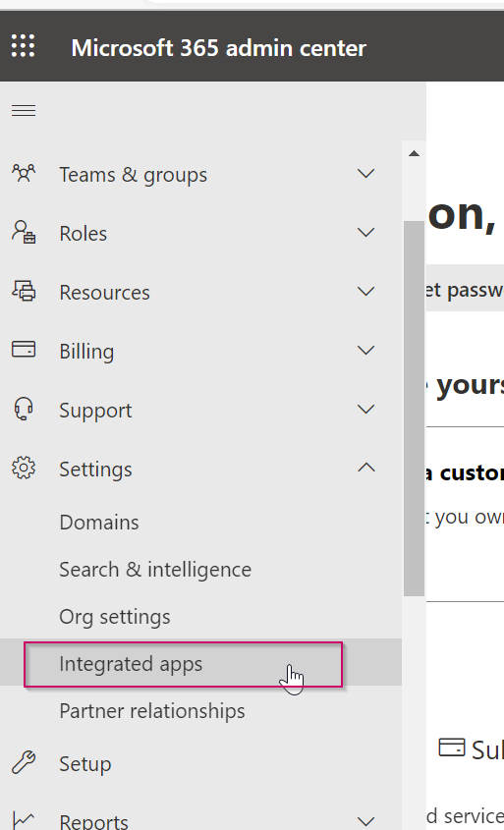Image resolution: width=504 pixels, height=830 pixels.
Task: Click the navigation scrollbar thumb
Action: 414,408
